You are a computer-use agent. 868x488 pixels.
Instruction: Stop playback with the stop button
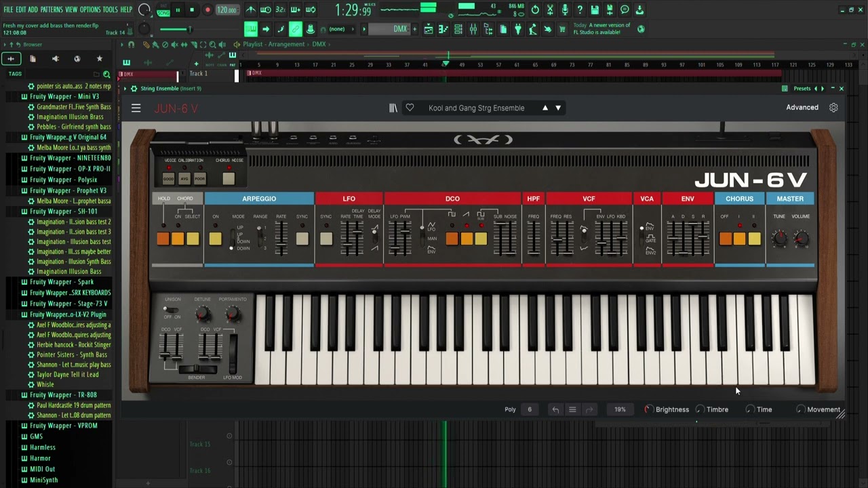tap(192, 10)
